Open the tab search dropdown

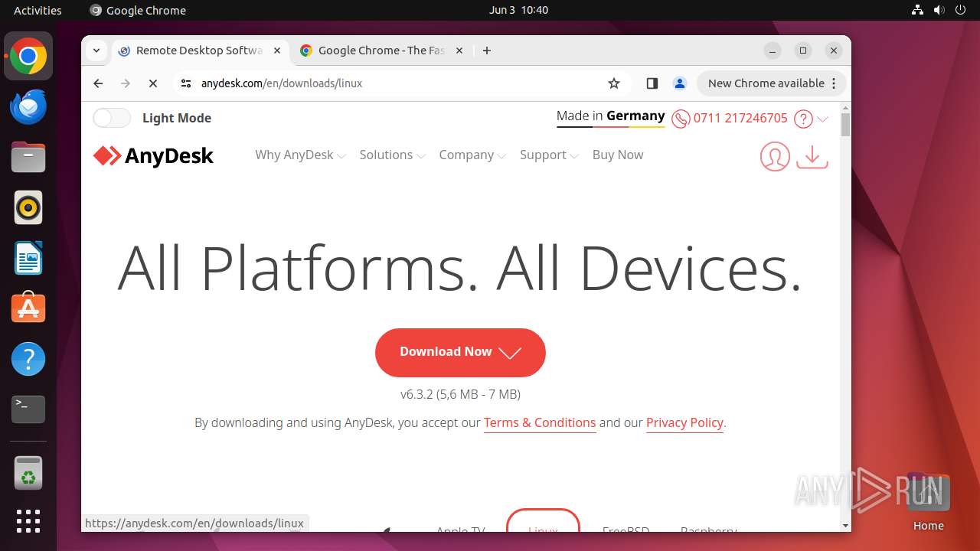[x=96, y=51]
